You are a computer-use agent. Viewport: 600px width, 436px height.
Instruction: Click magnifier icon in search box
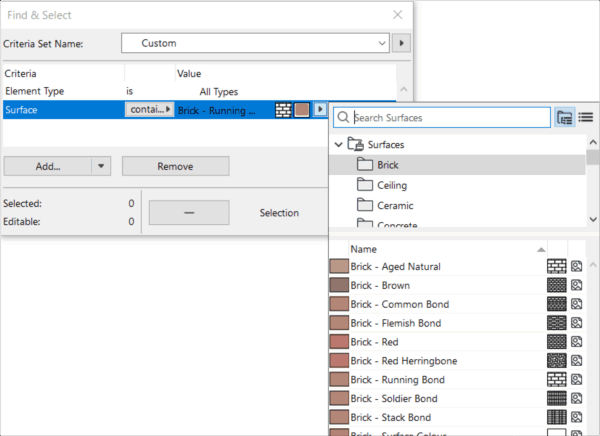(x=343, y=117)
